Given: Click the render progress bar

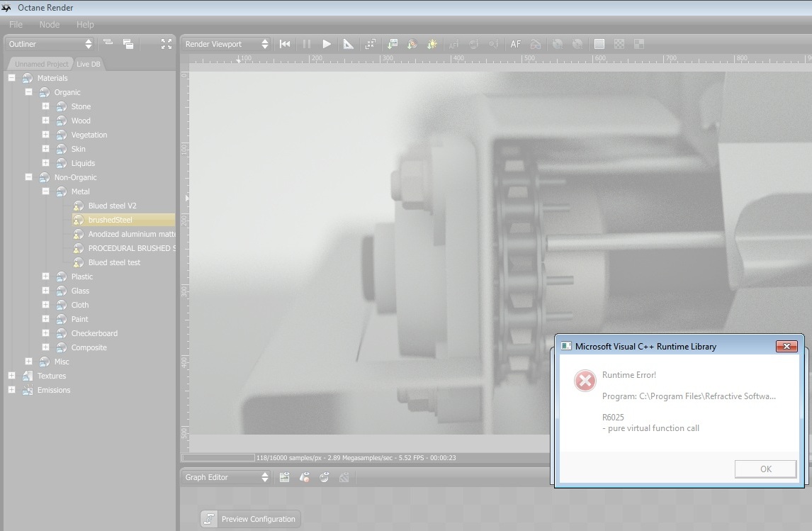Looking at the screenshot, I should pyautogui.click(x=218, y=457).
